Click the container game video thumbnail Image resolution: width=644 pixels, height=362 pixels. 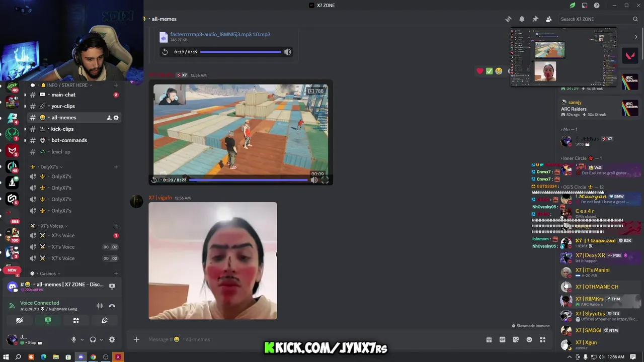241,130
